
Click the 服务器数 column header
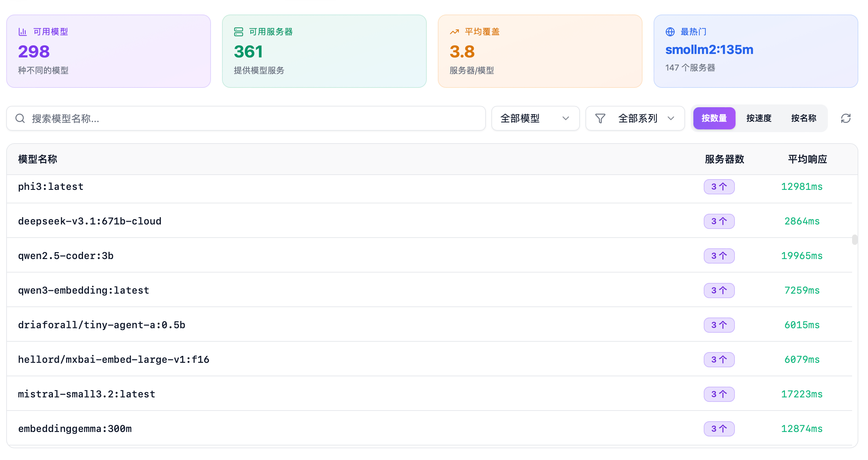[724, 159]
